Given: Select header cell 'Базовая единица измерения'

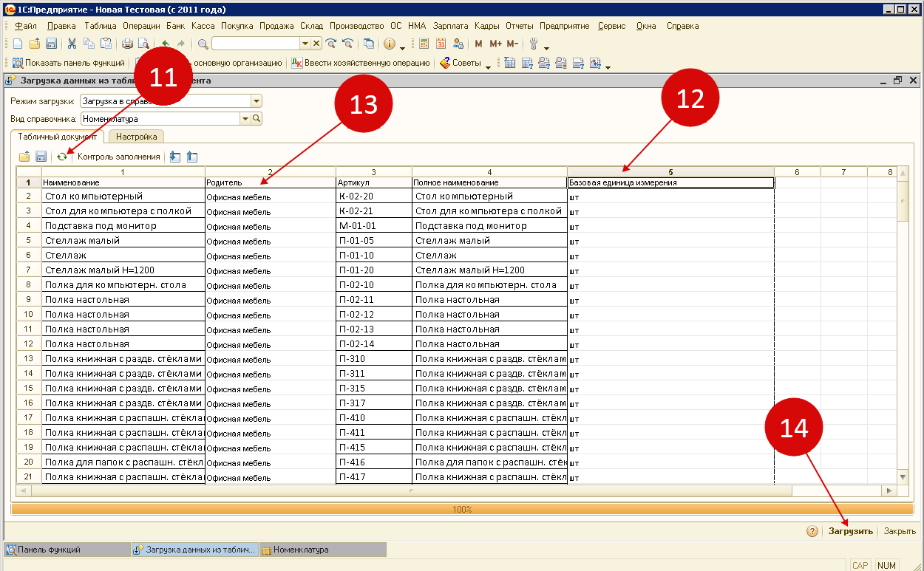Looking at the screenshot, I should (x=671, y=182).
